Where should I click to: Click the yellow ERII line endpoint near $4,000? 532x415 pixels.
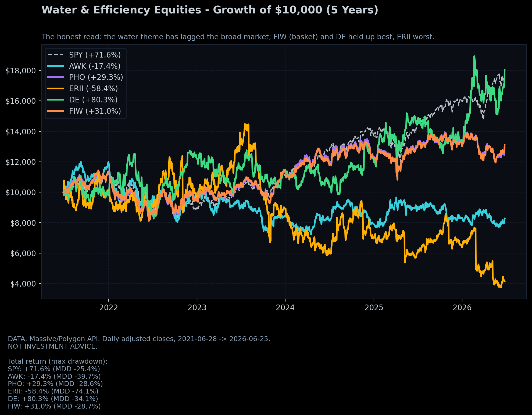[505, 281]
